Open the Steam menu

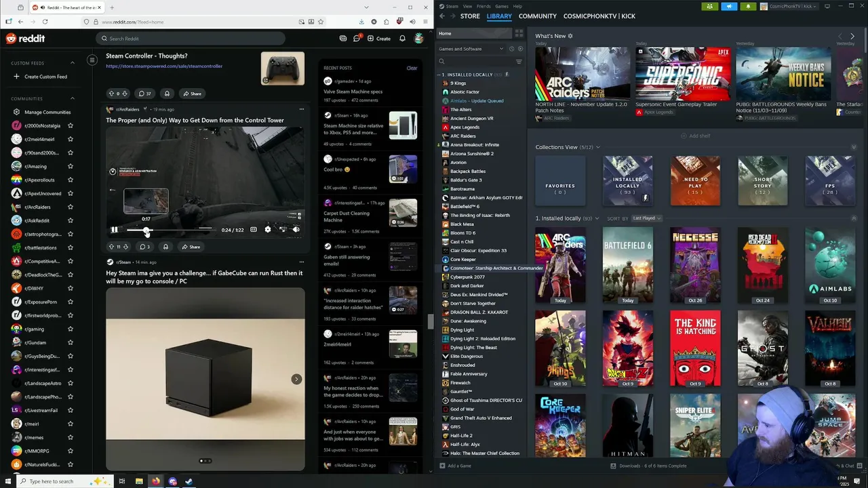(x=452, y=6)
